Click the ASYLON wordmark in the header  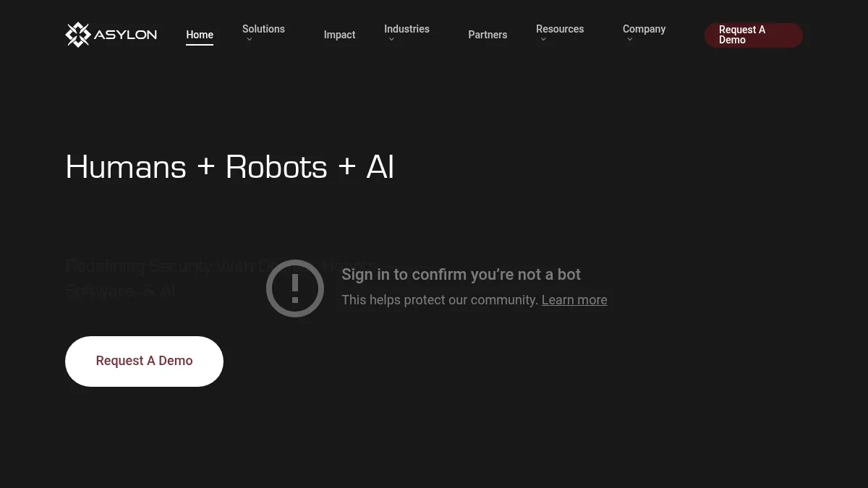tap(127, 34)
